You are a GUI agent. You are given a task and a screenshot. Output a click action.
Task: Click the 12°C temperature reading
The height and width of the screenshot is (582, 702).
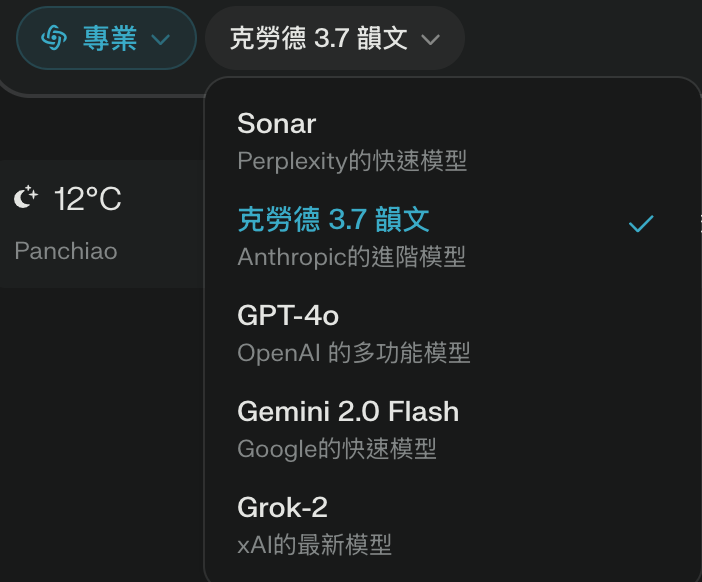pos(88,200)
